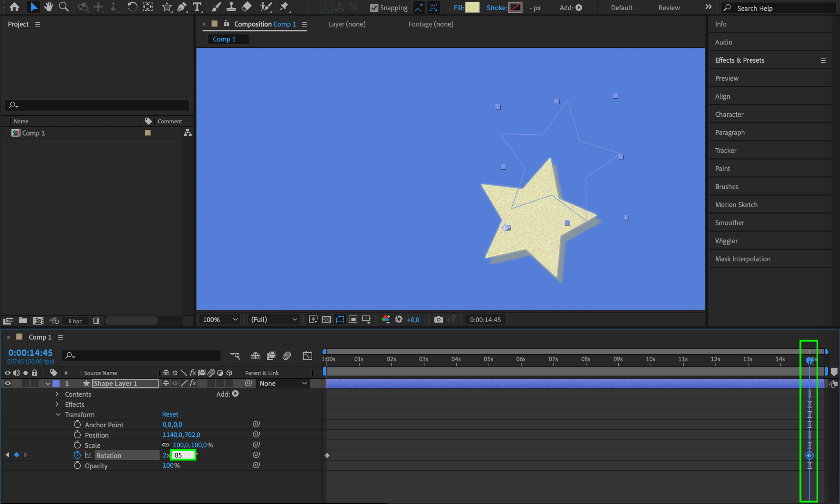Select the Hand tool

pos(48,7)
